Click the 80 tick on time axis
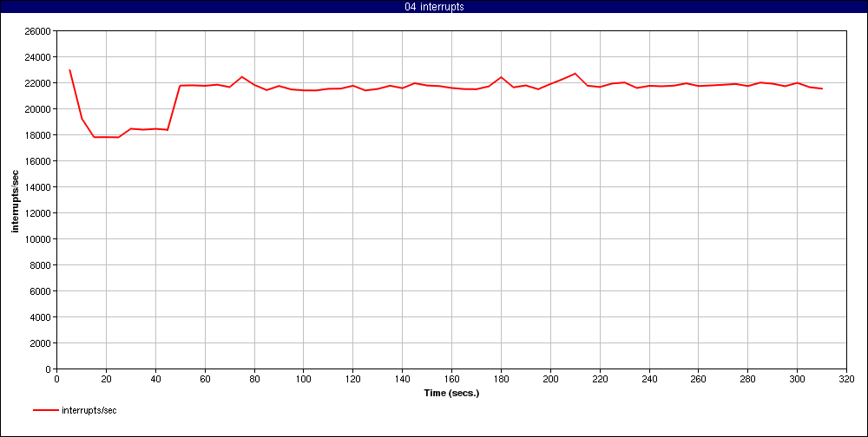The image size is (868, 437). tap(254, 380)
